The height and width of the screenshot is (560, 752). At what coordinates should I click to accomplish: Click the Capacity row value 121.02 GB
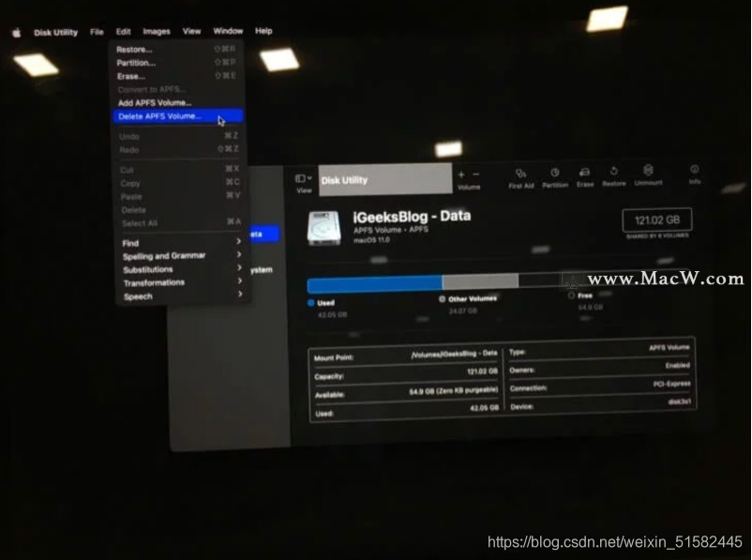pyautogui.click(x=482, y=371)
